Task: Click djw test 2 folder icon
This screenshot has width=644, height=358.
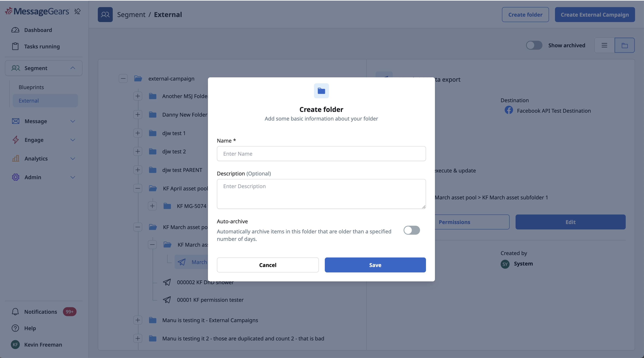Action: [x=153, y=151]
